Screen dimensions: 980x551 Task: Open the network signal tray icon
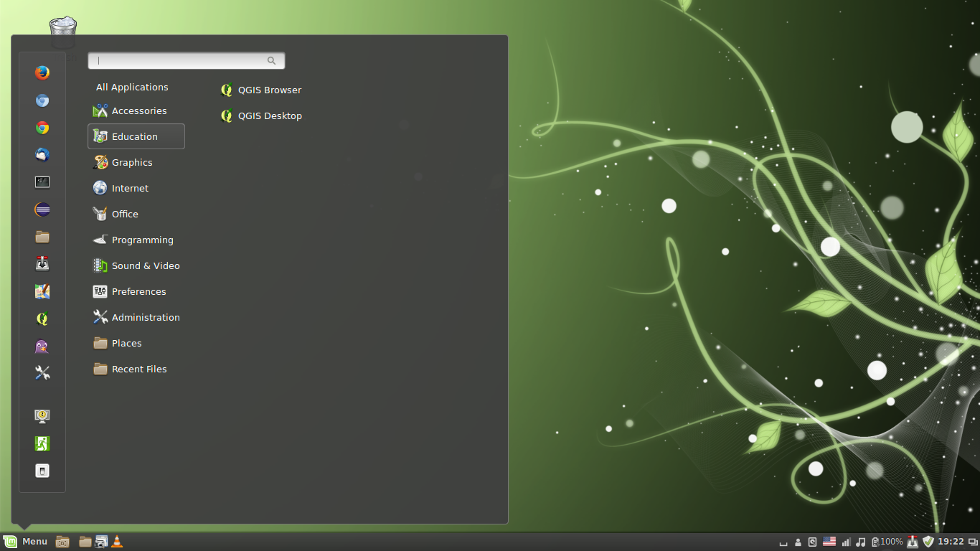coord(847,542)
